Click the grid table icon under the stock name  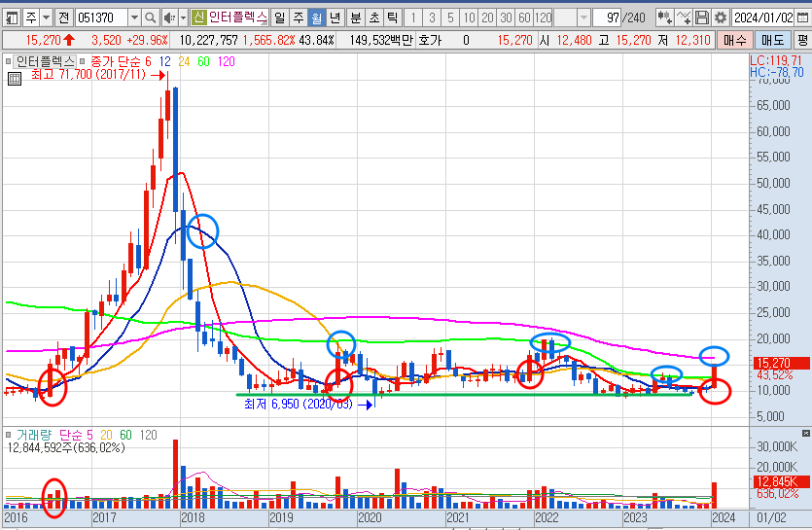tap(15, 79)
